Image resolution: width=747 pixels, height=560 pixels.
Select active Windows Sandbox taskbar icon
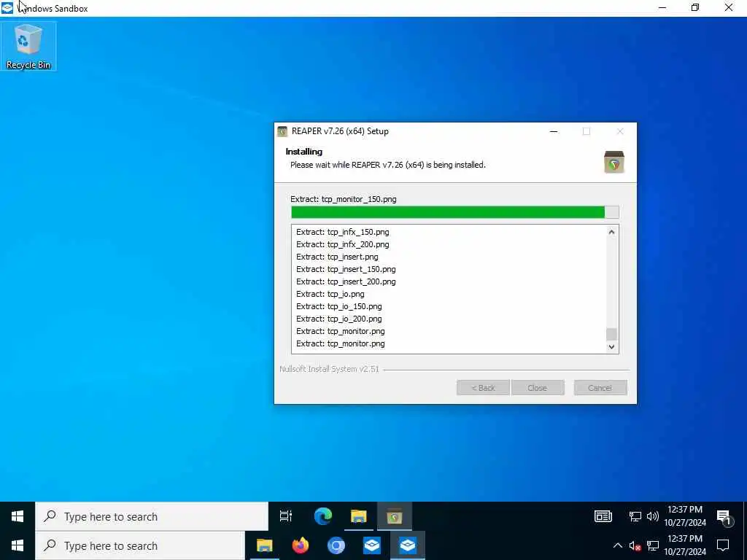(x=408, y=545)
